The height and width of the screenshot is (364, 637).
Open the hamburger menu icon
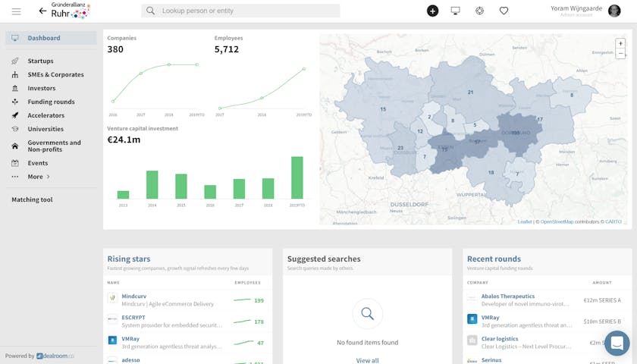[16, 11]
